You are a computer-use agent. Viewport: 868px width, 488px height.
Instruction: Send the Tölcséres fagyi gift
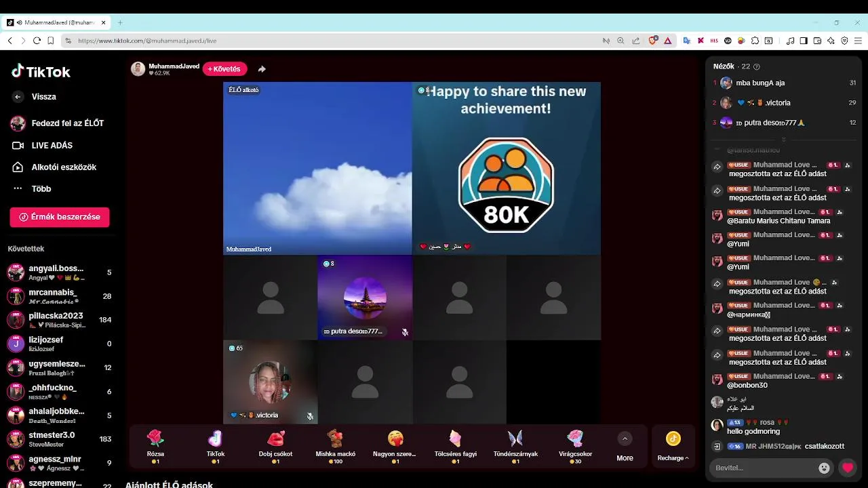click(455, 446)
